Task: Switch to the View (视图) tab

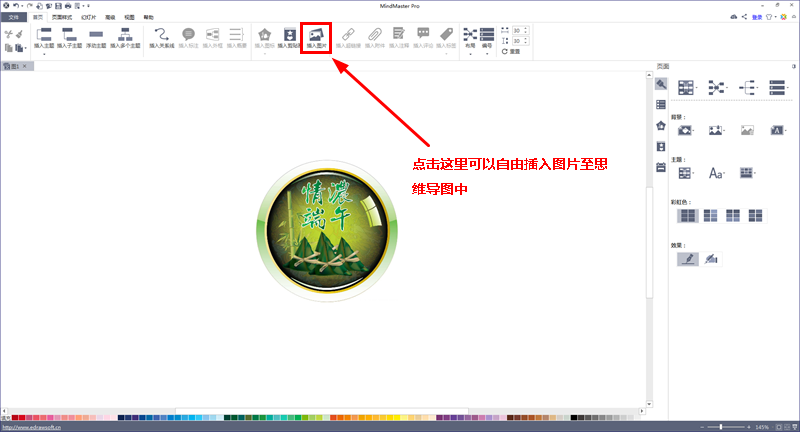Action: click(130, 17)
